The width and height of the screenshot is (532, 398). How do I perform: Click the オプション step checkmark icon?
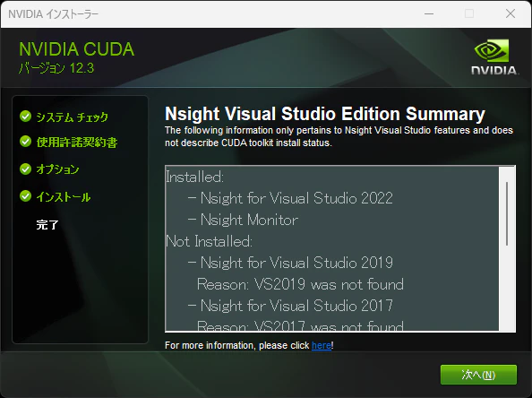pyautogui.click(x=25, y=169)
